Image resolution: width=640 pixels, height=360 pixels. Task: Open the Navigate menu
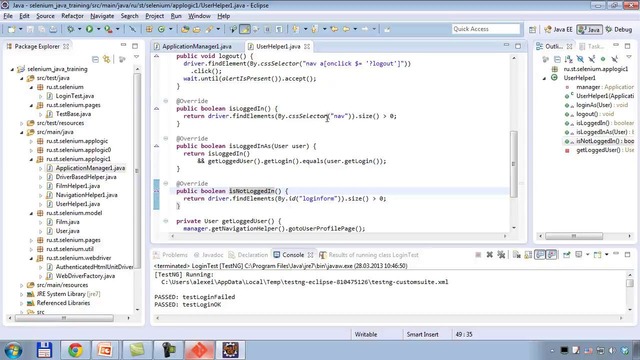[102, 16]
